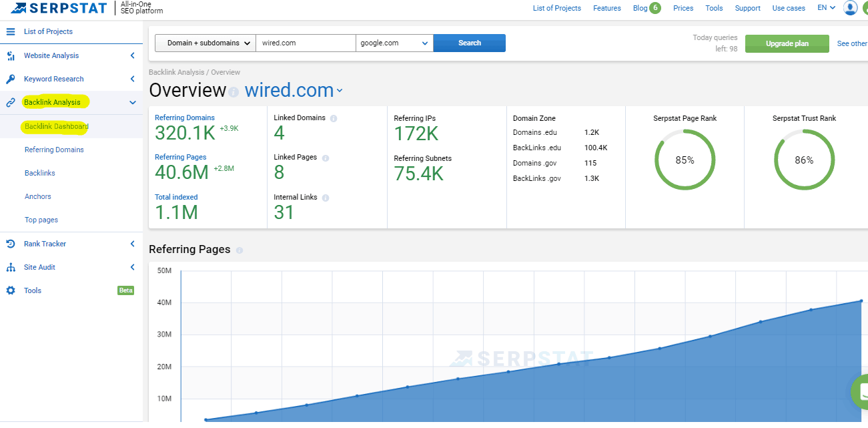Open the google.com search engine dropdown
The width and height of the screenshot is (868, 428).
tap(394, 43)
